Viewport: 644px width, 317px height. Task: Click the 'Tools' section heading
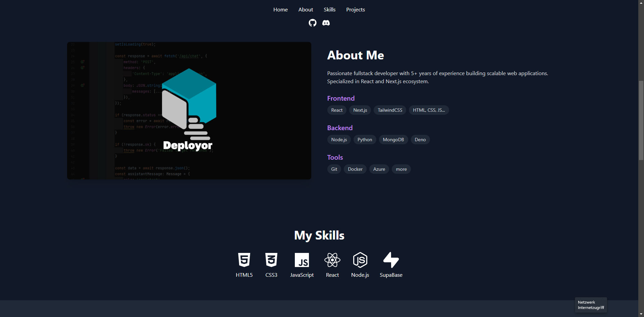335,157
